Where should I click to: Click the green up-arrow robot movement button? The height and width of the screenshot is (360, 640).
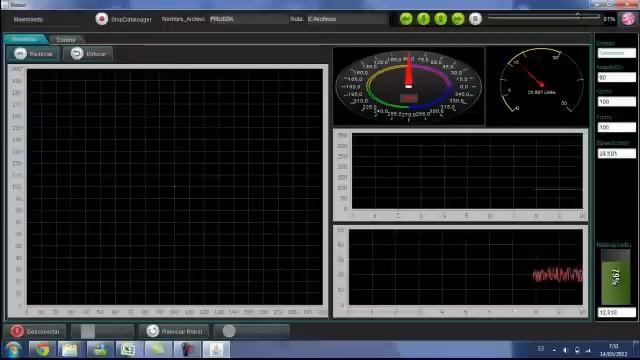[x=423, y=19]
